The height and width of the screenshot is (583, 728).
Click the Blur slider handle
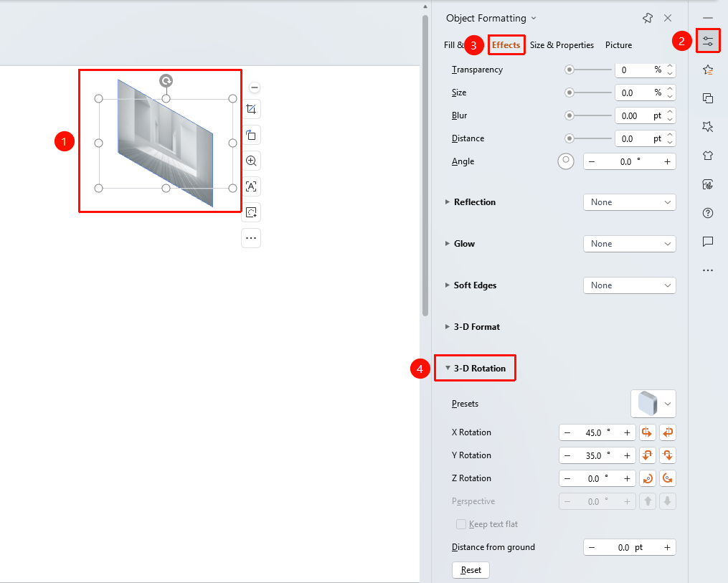point(569,115)
